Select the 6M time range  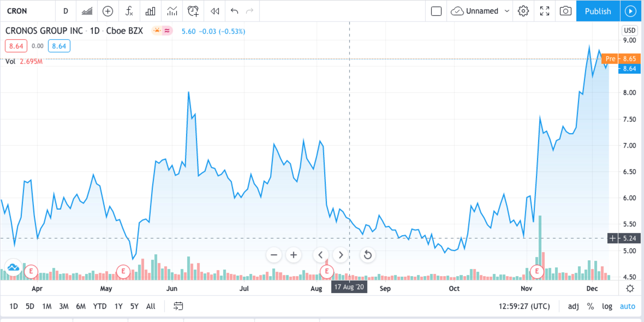click(x=81, y=306)
